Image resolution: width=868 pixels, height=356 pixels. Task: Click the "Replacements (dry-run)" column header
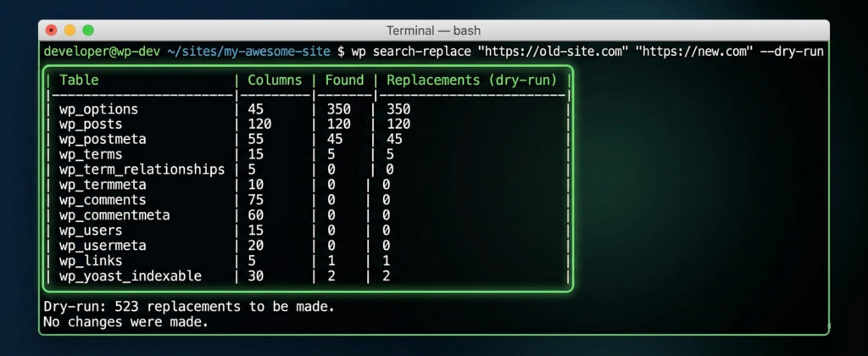click(472, 81)
